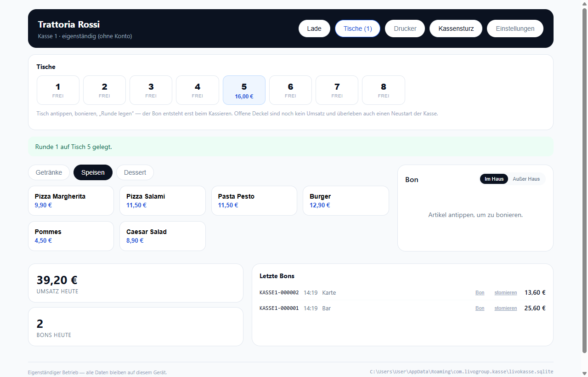588x377 pixels.
Task: Click payment method Bar in receipt row
Action: [x=327, y=308]
